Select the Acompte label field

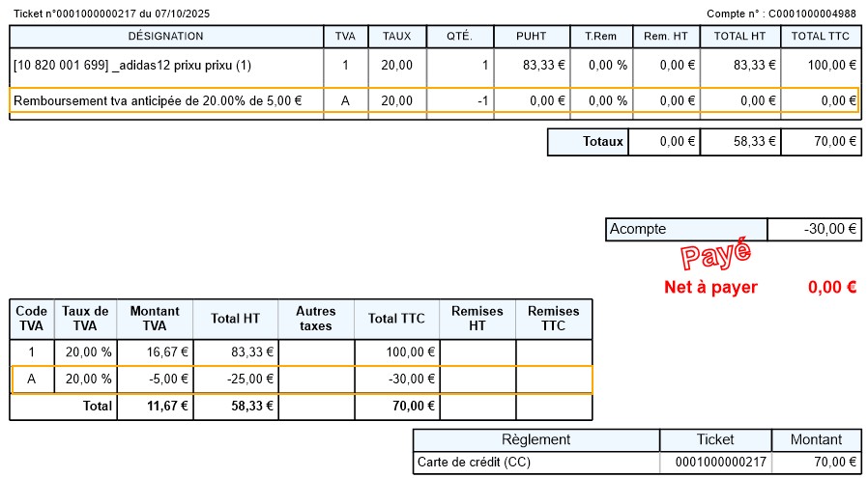tap(686, 230)
